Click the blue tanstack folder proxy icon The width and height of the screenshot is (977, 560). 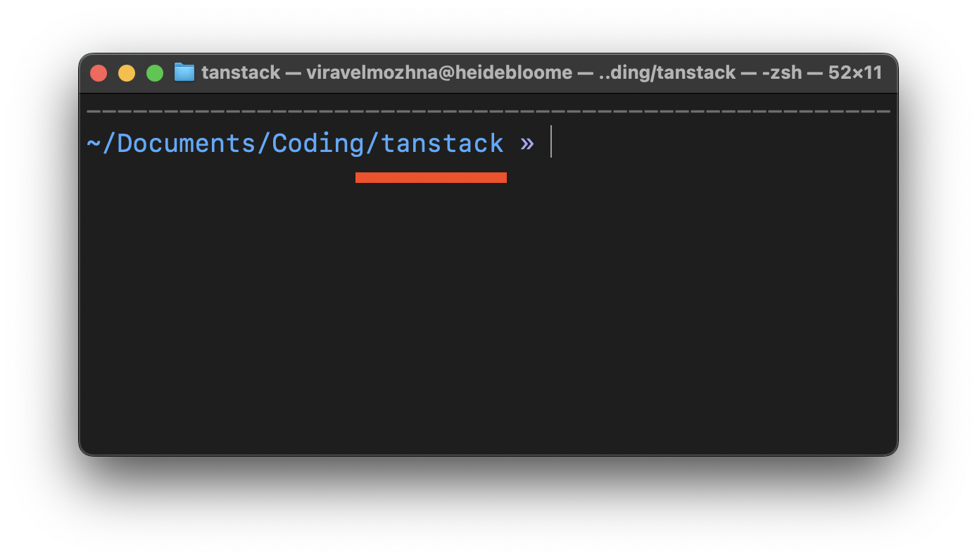click(184, 72)
